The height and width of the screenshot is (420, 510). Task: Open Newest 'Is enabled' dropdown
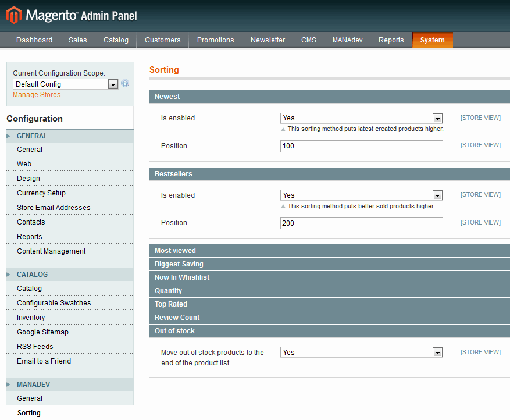tap(361, 118)
